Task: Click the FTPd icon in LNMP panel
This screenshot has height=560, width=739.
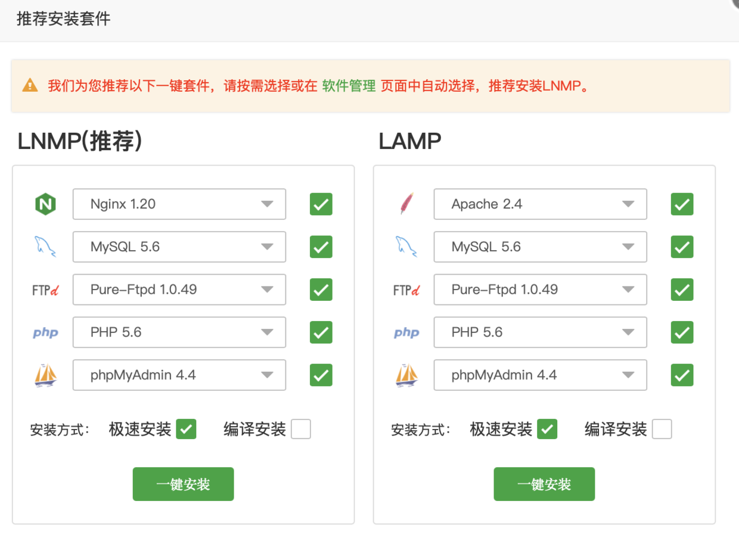Action: coord(45,290)
